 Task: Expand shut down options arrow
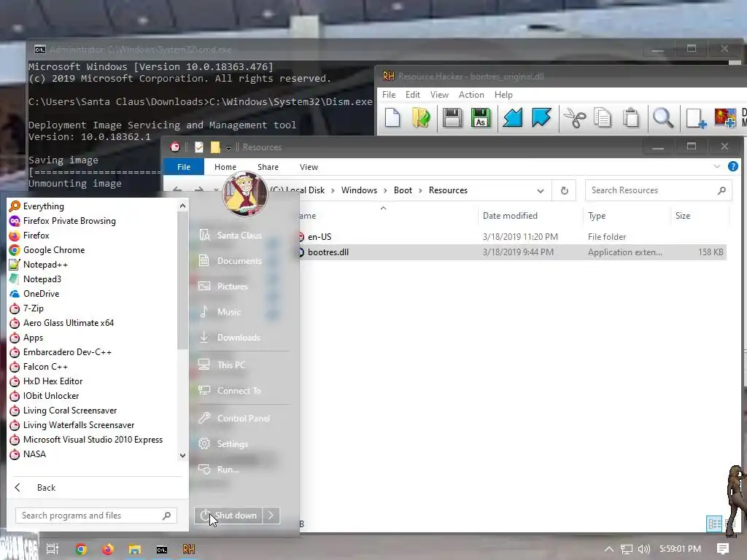[271, 516]
